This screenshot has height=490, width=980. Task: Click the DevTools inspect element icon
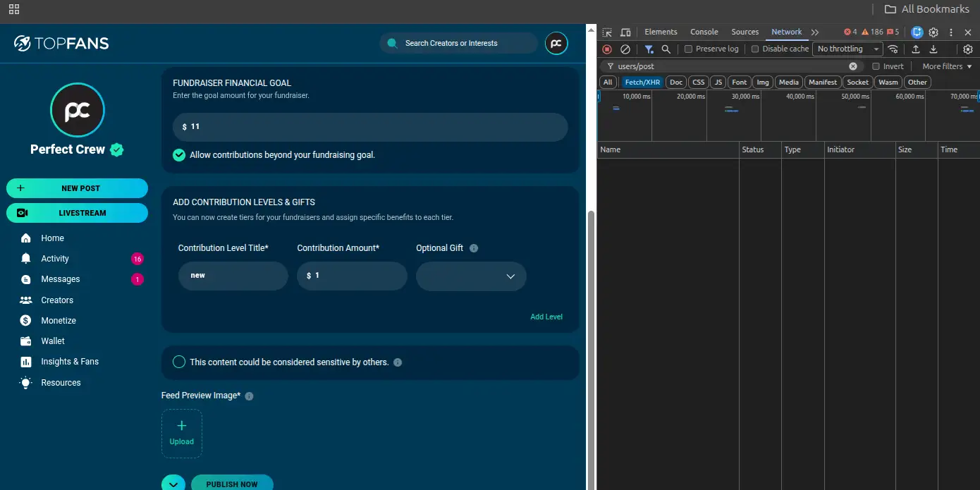(607, 32)
